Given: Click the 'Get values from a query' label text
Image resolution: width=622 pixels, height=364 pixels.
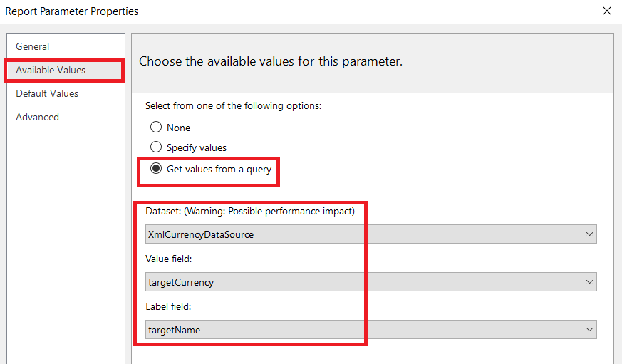Looking at the screenshot, I should [219, 169].
